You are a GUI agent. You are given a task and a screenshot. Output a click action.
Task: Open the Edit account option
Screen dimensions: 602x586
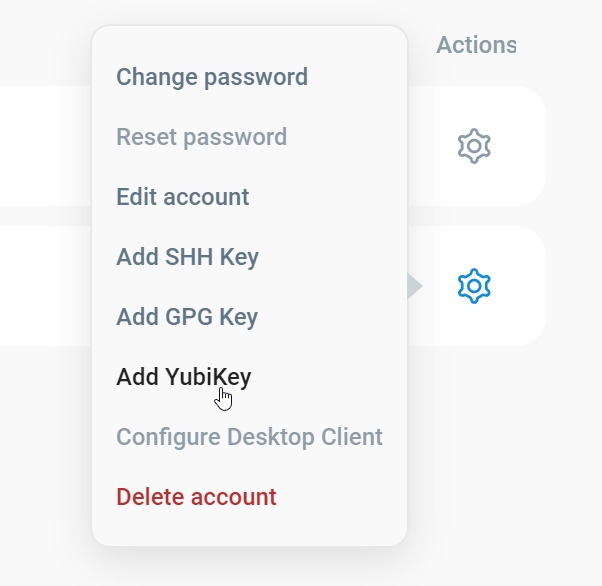183,197
